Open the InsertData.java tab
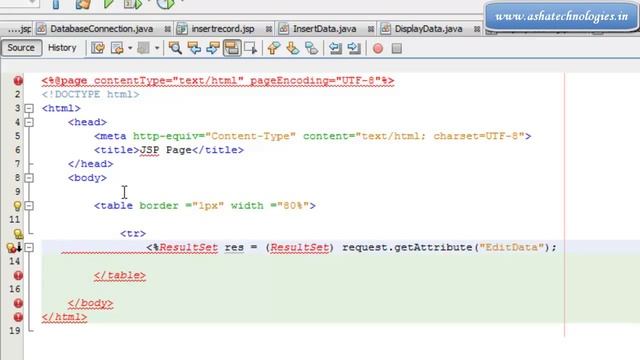This screenshot has height=360, width=640. (324, 29)
